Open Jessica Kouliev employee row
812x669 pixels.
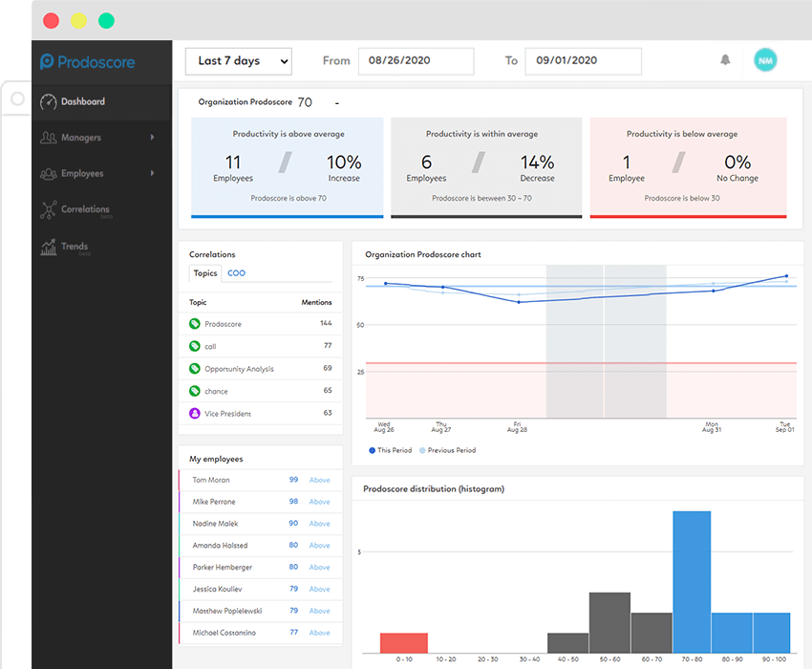pyautogui.click(x=261, y=589)
